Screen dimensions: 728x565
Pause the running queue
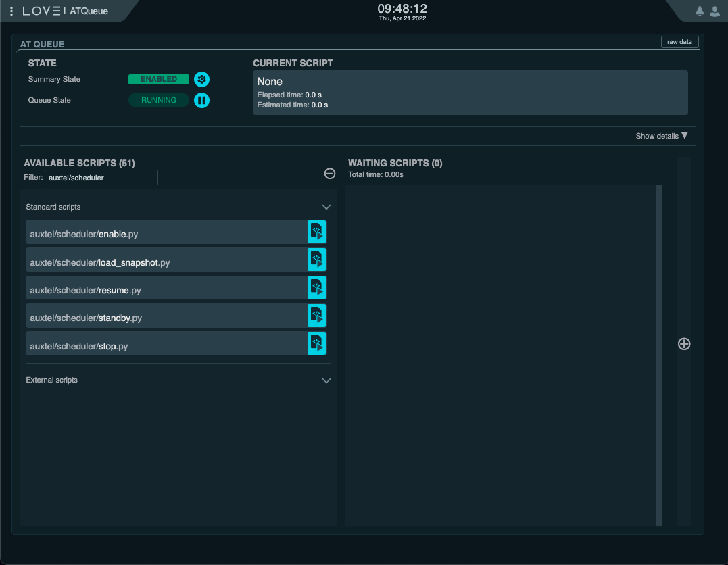201,100
